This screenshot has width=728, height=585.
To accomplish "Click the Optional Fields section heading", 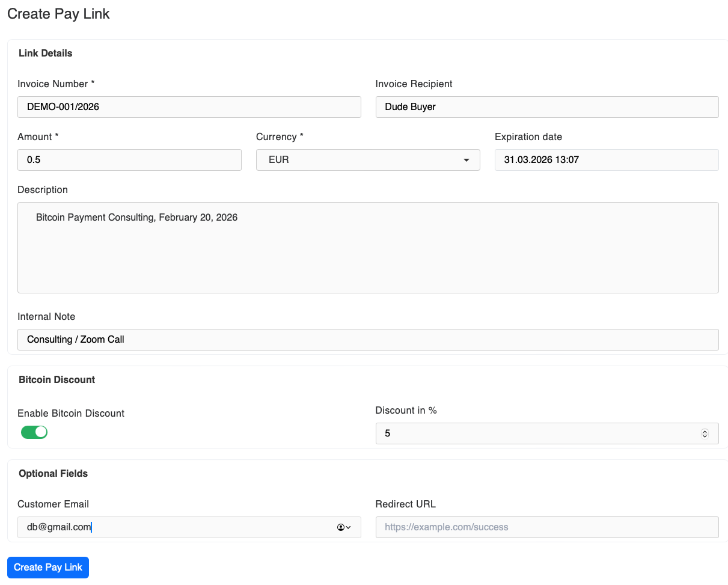I will pos(53,473).
